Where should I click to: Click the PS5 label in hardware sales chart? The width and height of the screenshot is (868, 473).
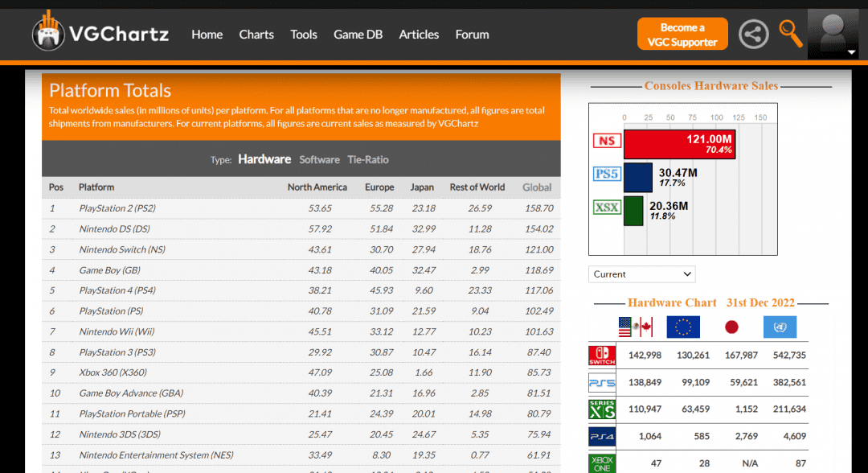(607, 174)
